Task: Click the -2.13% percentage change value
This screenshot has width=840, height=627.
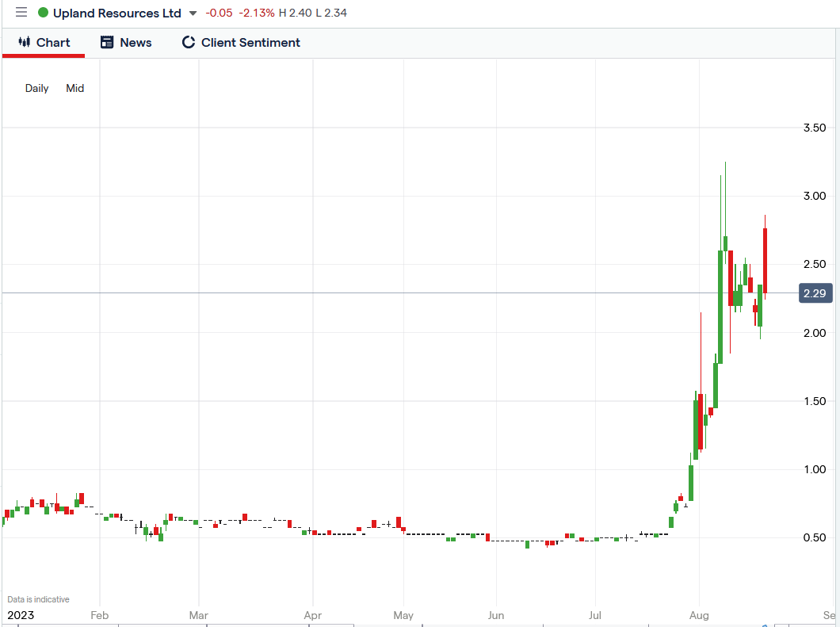Action: click(x=257, y=13)
